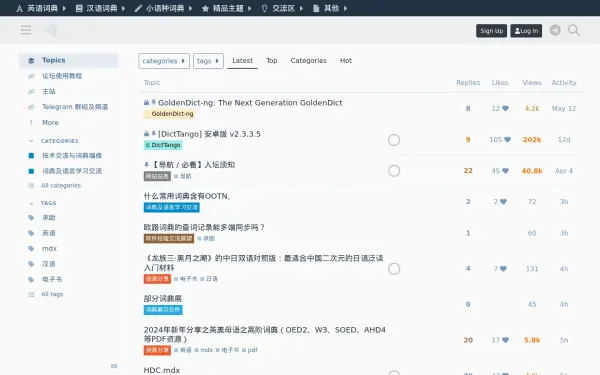Click blue square beside 技术交流与词典编修
Viewport: 600px width, 375px height.
31,155
